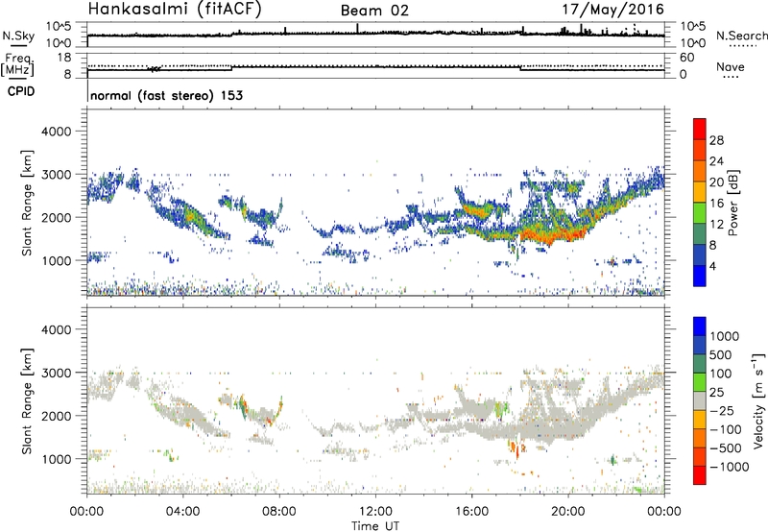Click the power panel 'Slant Range [km]' label
Viewport: 768px width, 532px height.
(27, 203)
